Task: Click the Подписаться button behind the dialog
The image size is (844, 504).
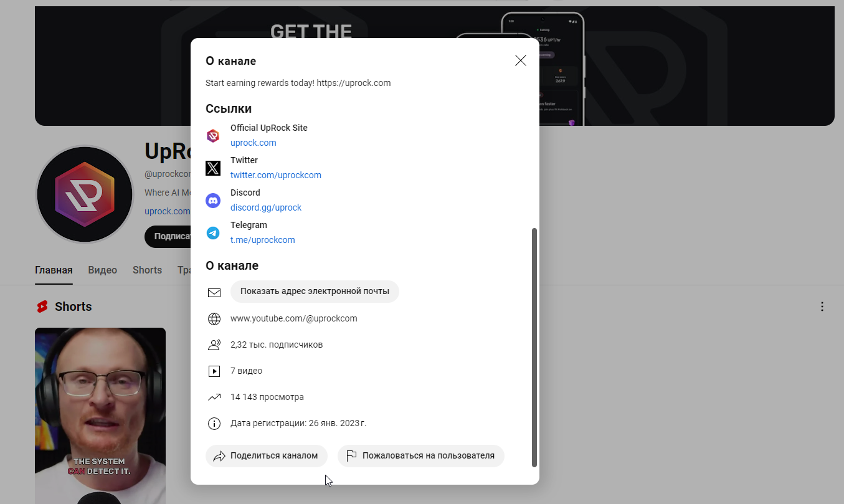Action: (168, 237)
